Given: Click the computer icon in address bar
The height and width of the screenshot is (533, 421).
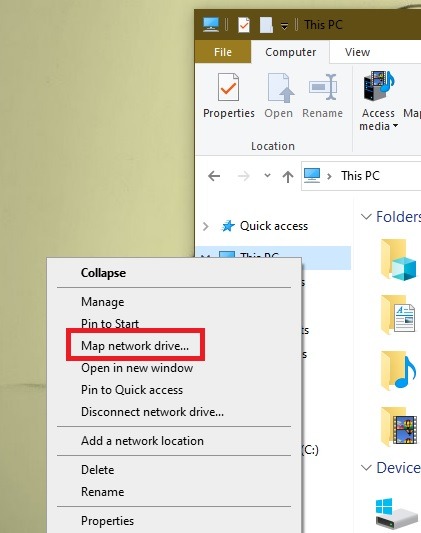Looking at the screenshot, I should [x=312, y=175].
